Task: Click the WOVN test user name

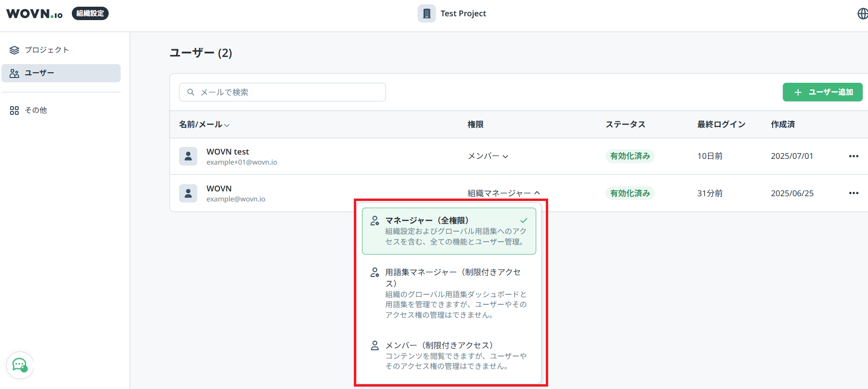Action: tap(227, 152)
